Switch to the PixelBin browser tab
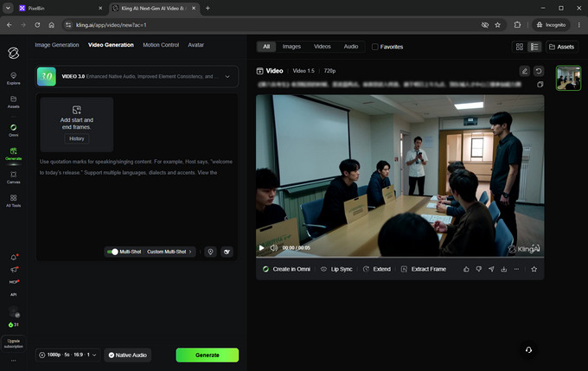Image resolution: width=588 pixels, height=371 pixels. 61,9
